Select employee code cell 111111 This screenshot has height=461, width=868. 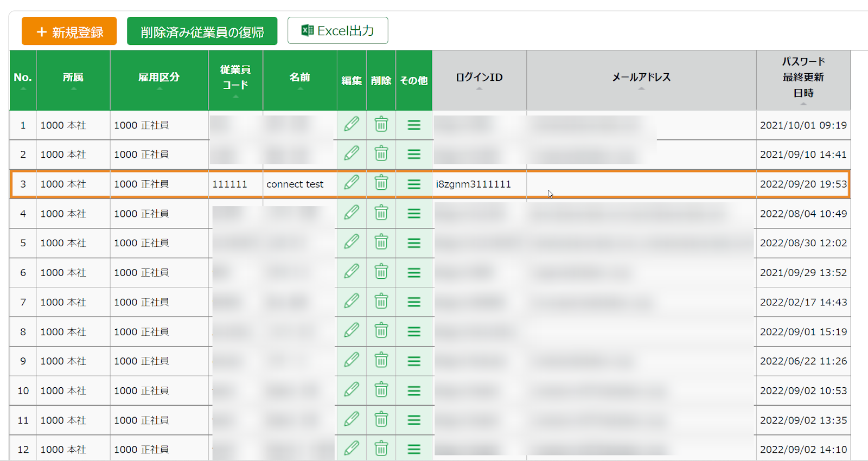pos(229,184)
